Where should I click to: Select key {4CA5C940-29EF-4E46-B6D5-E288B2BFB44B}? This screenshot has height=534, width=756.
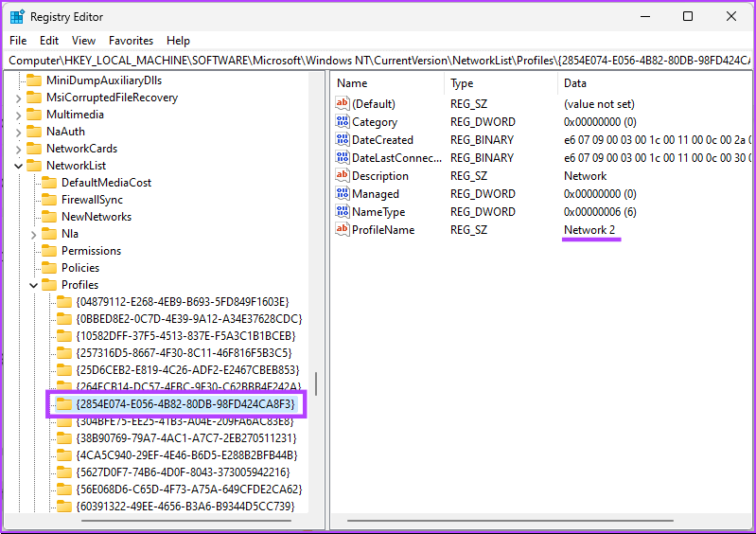click(187, 454)
